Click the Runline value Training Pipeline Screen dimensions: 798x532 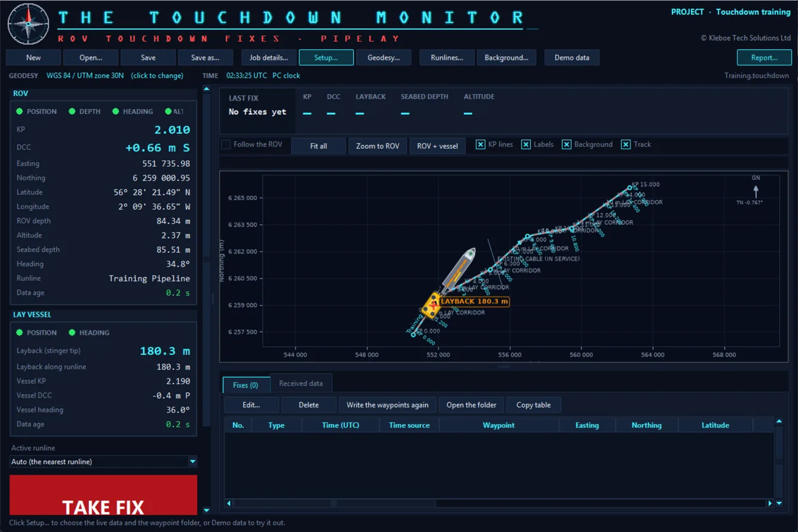[149, 278]
